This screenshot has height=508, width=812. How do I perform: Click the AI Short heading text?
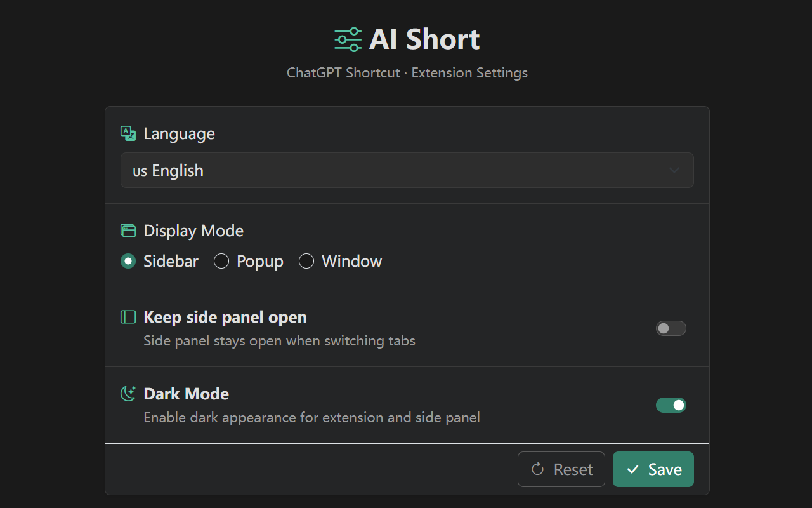coord(424,39)
